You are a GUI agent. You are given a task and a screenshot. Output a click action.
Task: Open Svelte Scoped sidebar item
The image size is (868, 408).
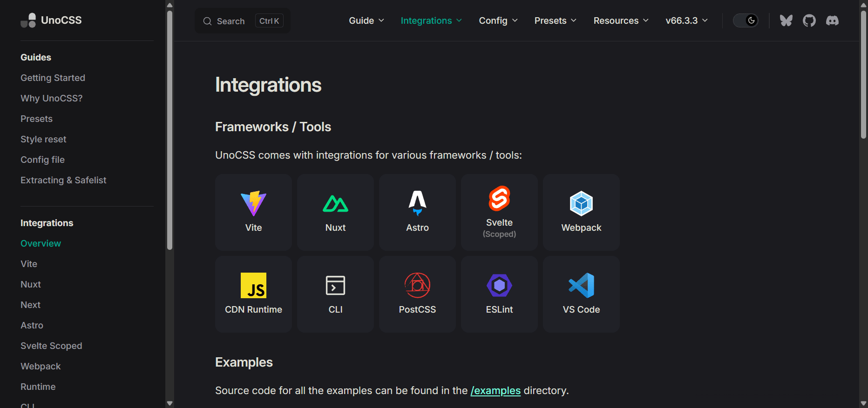[x=51, y=346]
